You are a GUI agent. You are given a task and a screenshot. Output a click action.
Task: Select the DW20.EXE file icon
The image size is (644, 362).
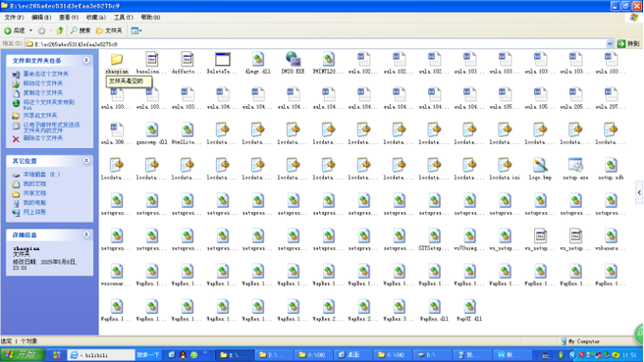tap(293, 60)
